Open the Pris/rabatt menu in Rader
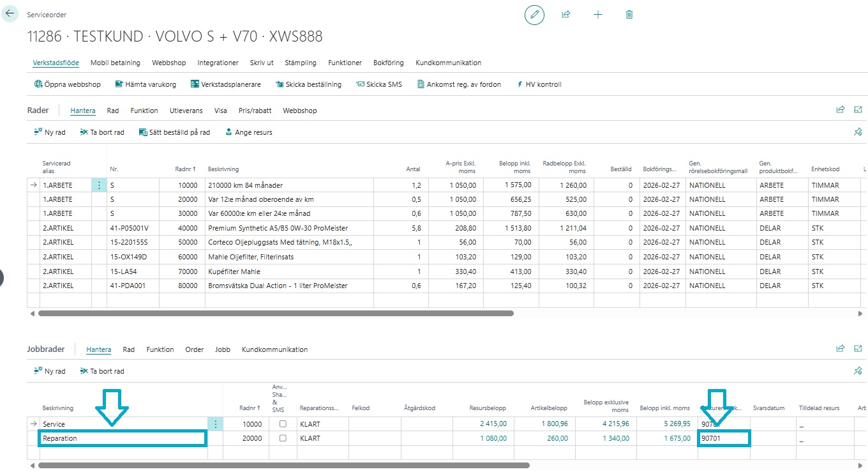 pyautogui.click(x=255, y=111)
